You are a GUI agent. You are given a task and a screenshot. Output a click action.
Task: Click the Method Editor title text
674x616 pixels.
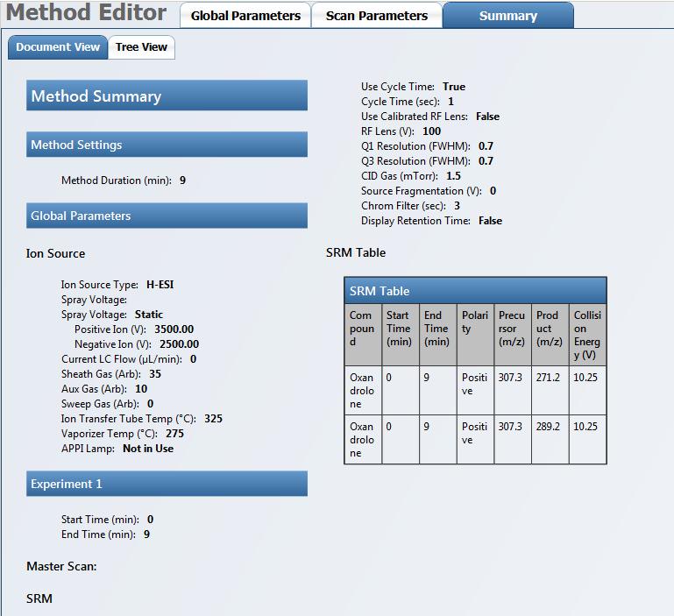pos(86,13)
